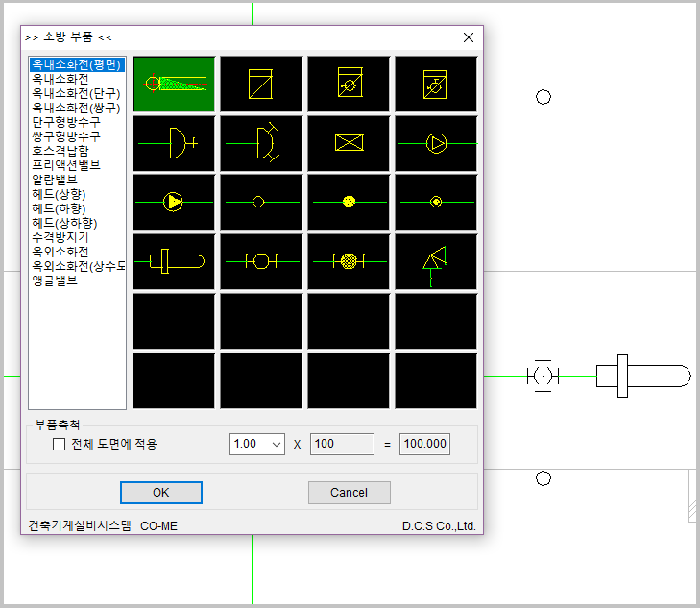Choose the half-circle 단구형방수구 symbol thumbnail
This screenshot has width=700, height=608.
(174, 143)
